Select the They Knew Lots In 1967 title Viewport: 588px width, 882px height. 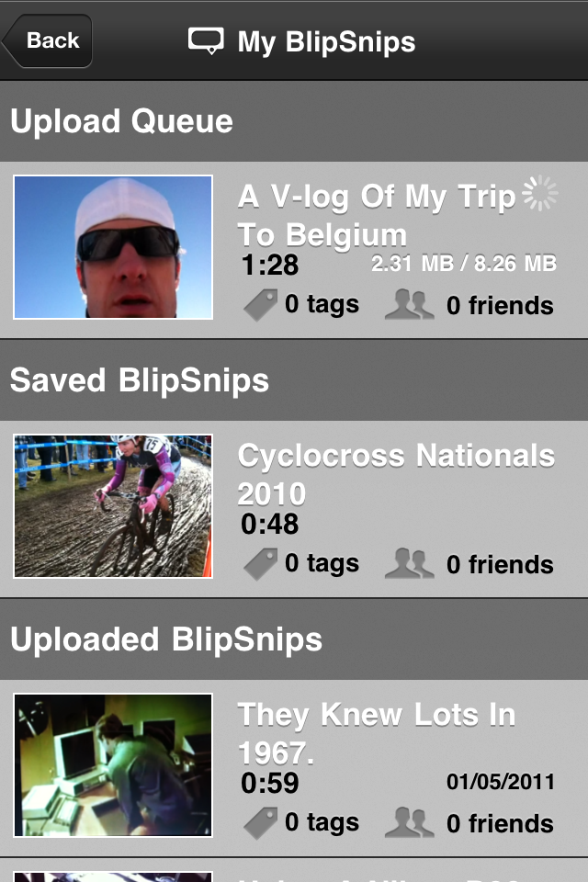pos(377,733)
